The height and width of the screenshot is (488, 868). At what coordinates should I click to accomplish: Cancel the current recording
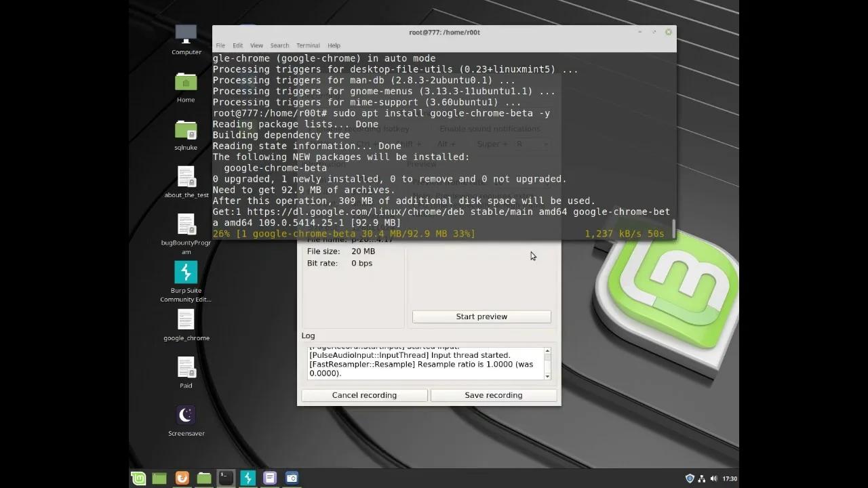(x=364, y=395)
